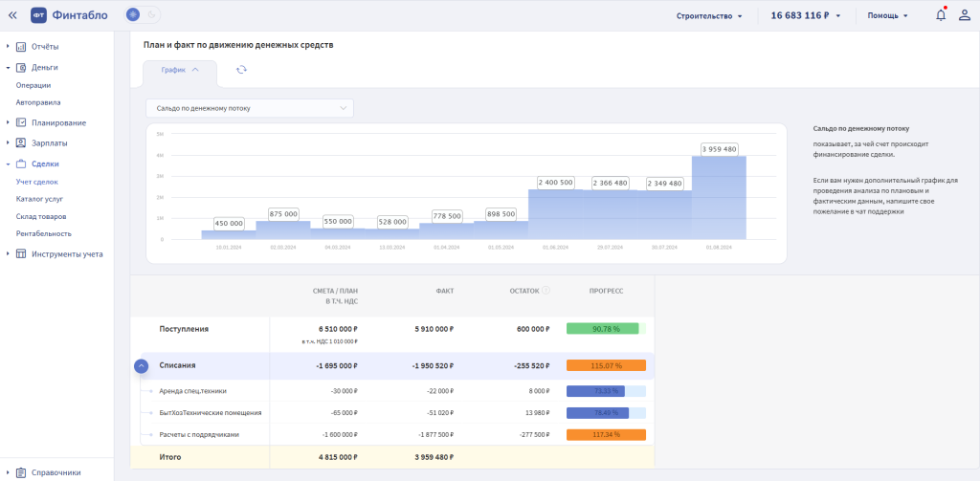Select the Расчеты с подрядчиками row label

(199, 435)
